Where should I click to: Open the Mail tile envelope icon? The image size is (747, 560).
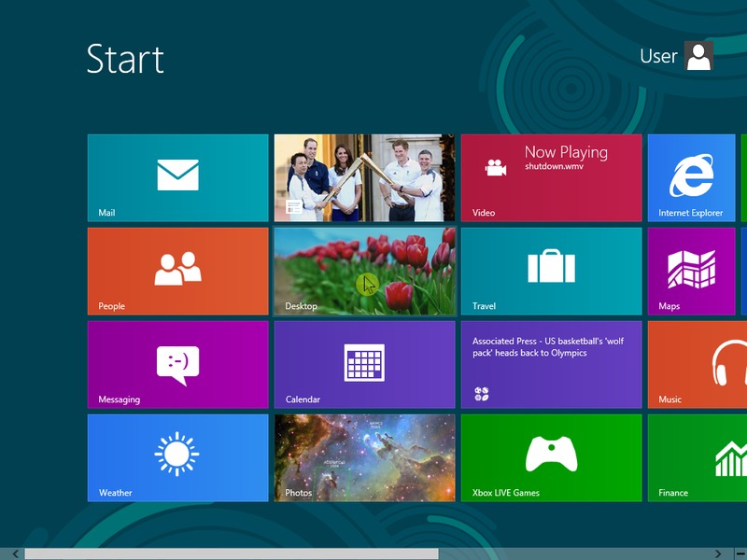pyautogui.click(x=177, y=175)
